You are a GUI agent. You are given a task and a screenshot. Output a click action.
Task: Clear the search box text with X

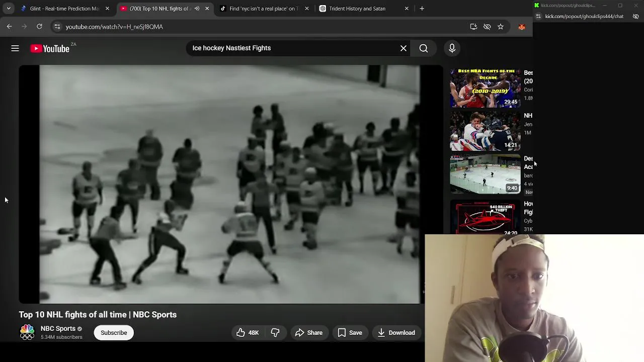(x=404, y=48)
